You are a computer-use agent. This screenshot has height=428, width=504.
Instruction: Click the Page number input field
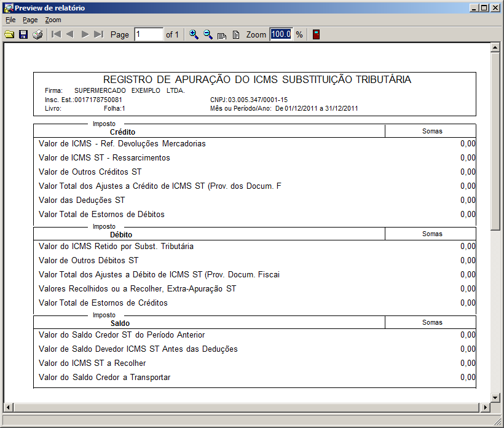(x=148, y=34)
